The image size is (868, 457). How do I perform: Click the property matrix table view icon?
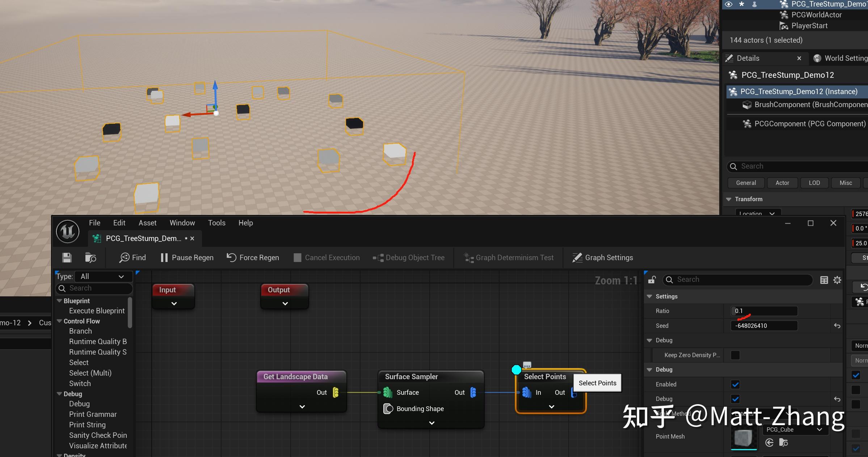[x=824, y=280]
